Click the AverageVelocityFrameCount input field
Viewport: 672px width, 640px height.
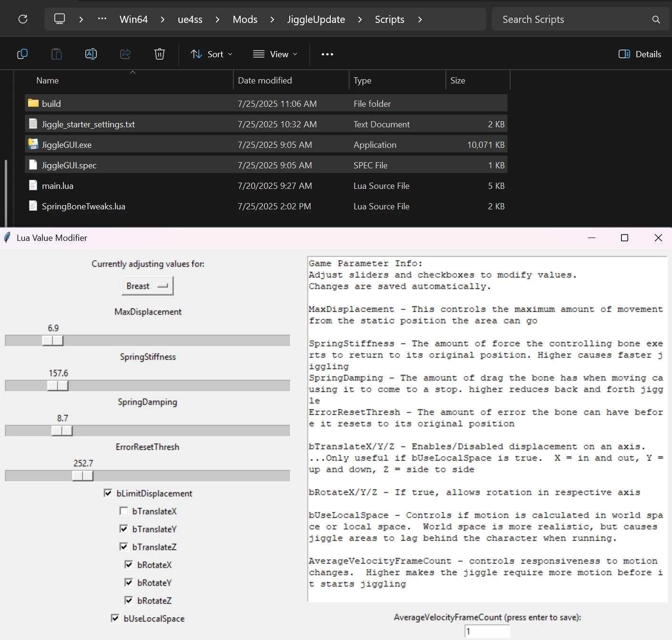[487, 631]
